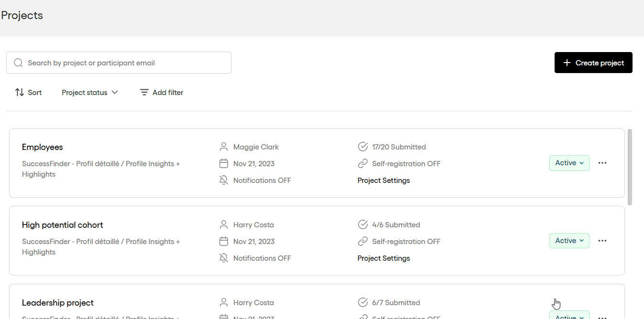Click the Sort arrows icon
This screenshot has height=319, width=644.
[20, 93]
